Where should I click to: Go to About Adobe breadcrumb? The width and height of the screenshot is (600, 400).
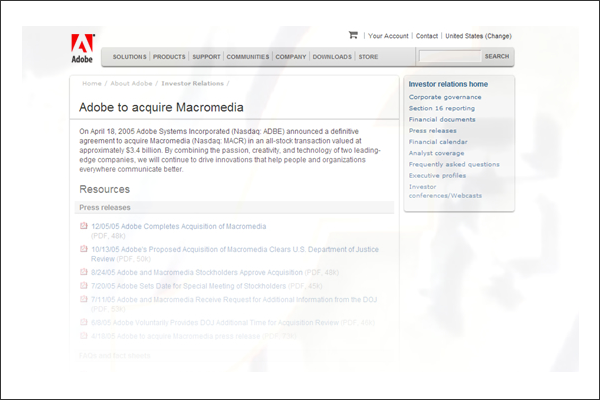tap(131, 83)
